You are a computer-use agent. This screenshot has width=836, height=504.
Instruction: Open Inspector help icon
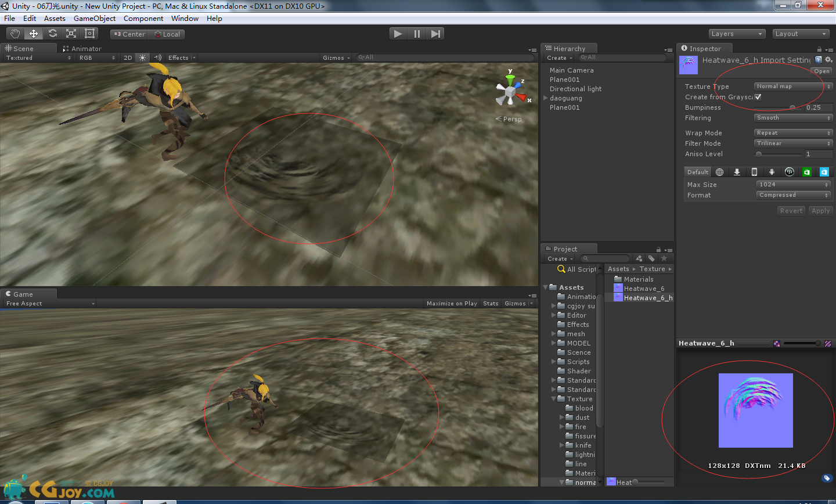point(819,59)
